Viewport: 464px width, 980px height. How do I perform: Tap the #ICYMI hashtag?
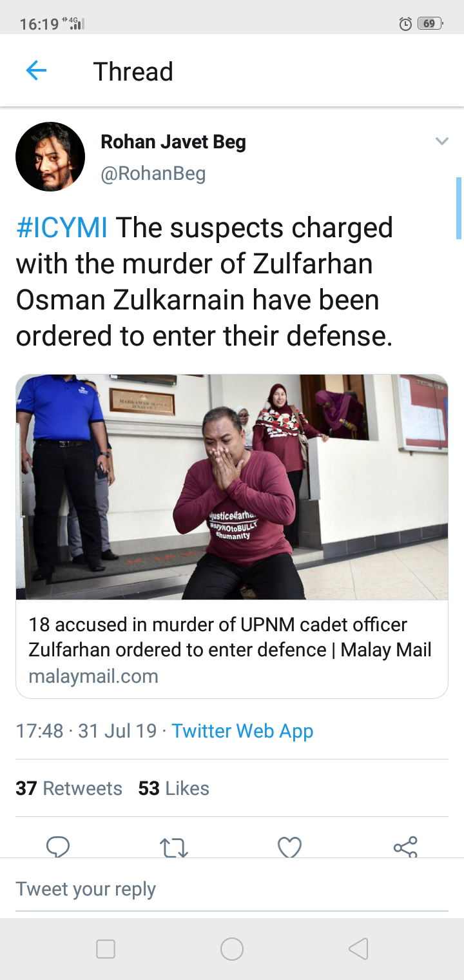pyautogui.click(x=62, y=228)
